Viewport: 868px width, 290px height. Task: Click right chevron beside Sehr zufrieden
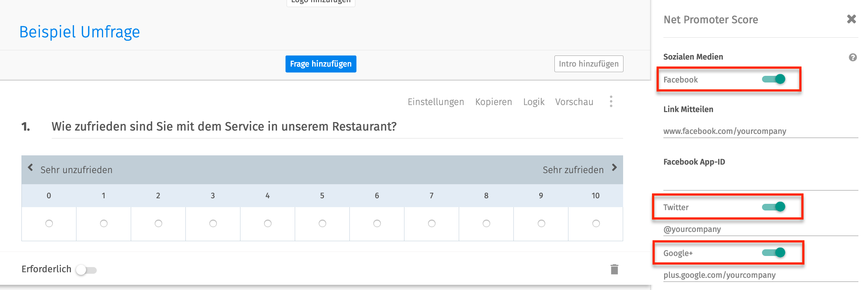point(614,168)
